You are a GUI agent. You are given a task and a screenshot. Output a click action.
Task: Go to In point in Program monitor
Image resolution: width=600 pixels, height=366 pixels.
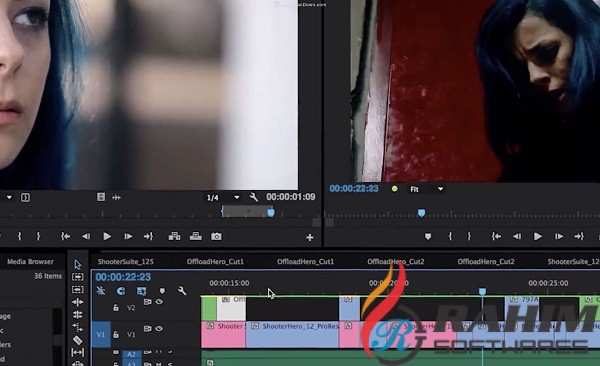496,237
